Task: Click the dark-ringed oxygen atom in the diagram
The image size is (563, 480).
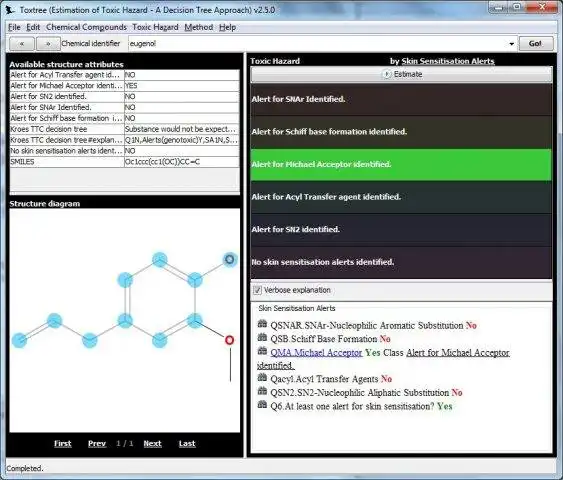Action: tap(229, 259)
